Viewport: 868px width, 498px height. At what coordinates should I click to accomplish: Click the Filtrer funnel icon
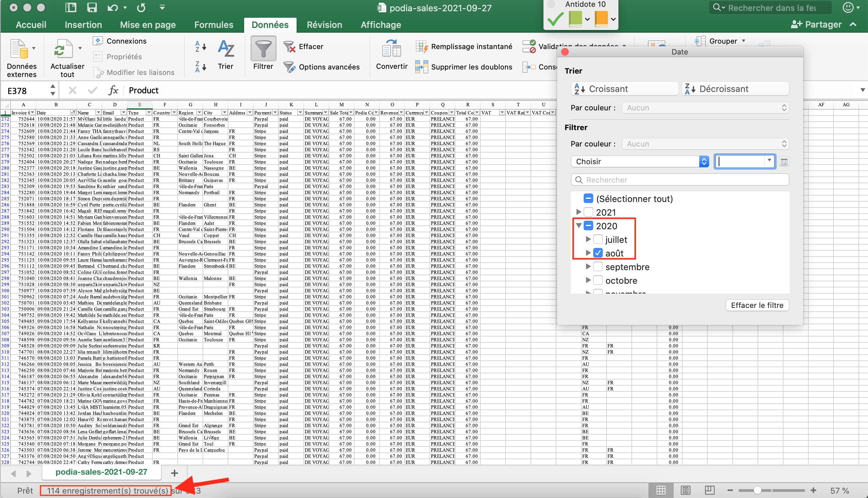tap(263, 49)
